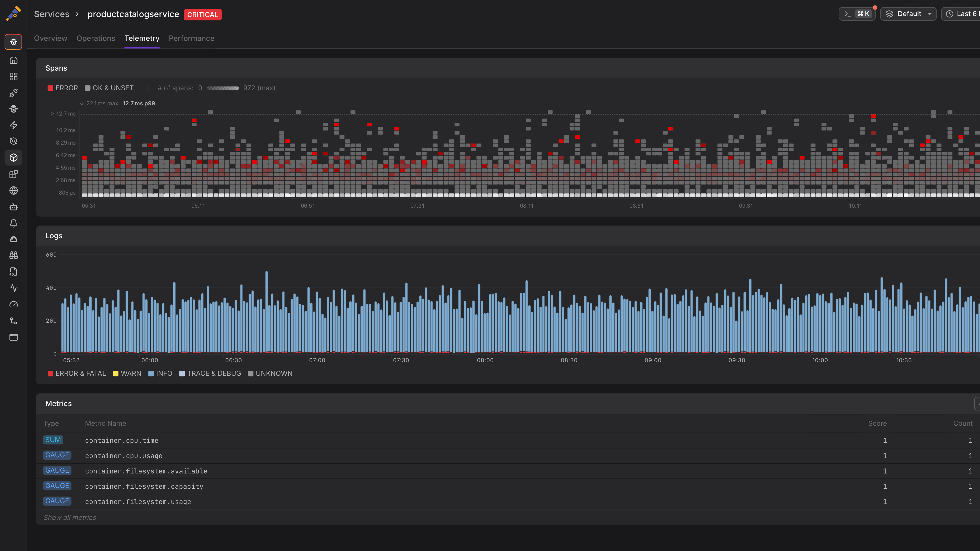Open the Default dataset dropdown

tap(908, 14)
